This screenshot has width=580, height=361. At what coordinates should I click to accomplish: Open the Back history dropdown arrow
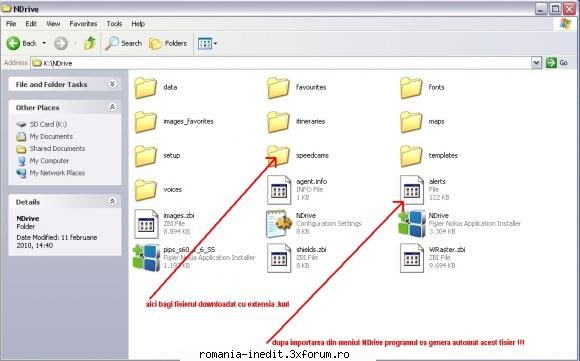pyautogui.click(x=44, y=43)
